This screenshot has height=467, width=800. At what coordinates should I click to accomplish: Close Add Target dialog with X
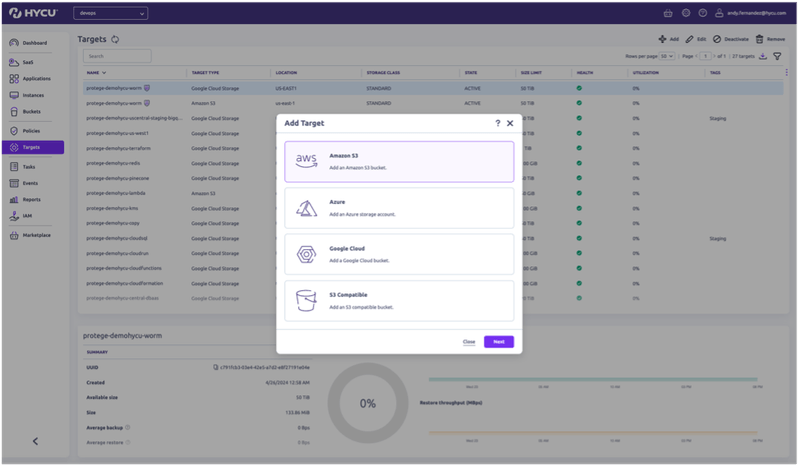click(510, 123)
